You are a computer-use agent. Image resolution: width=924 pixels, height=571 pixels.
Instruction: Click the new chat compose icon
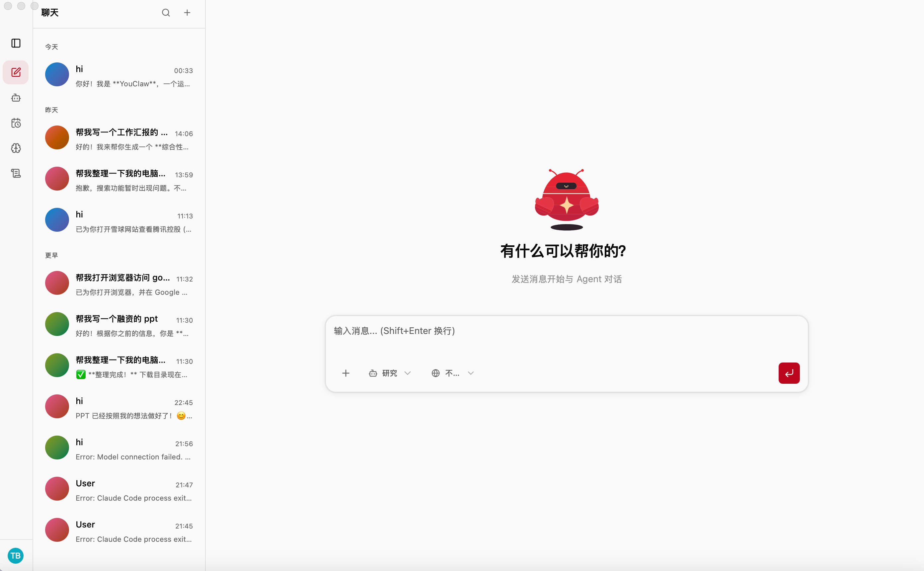16,72
